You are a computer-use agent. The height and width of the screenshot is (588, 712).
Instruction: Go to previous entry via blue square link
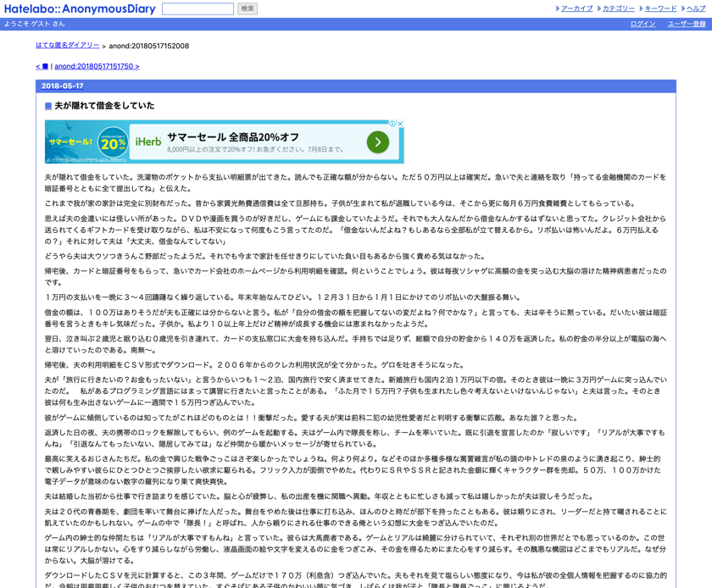pos(42,66)
